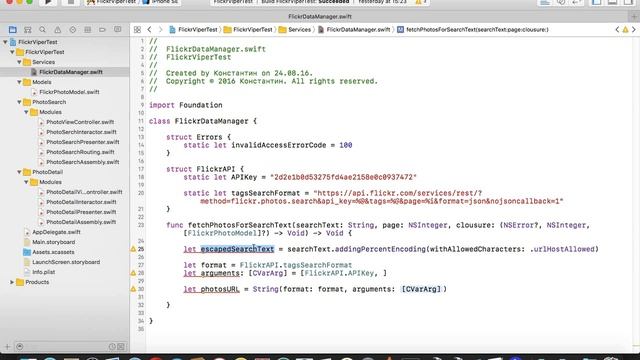Collapse the Services folder

(x=19, y=62)
